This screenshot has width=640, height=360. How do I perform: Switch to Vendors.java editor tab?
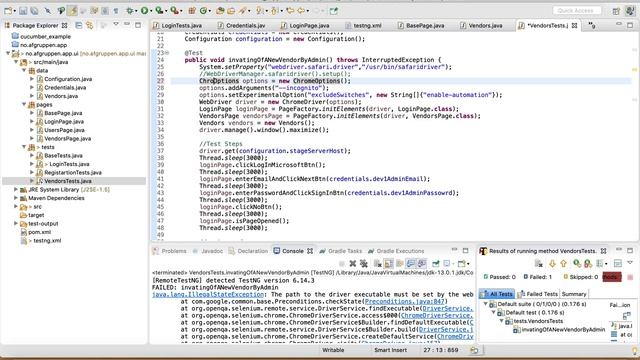(481, 25)
